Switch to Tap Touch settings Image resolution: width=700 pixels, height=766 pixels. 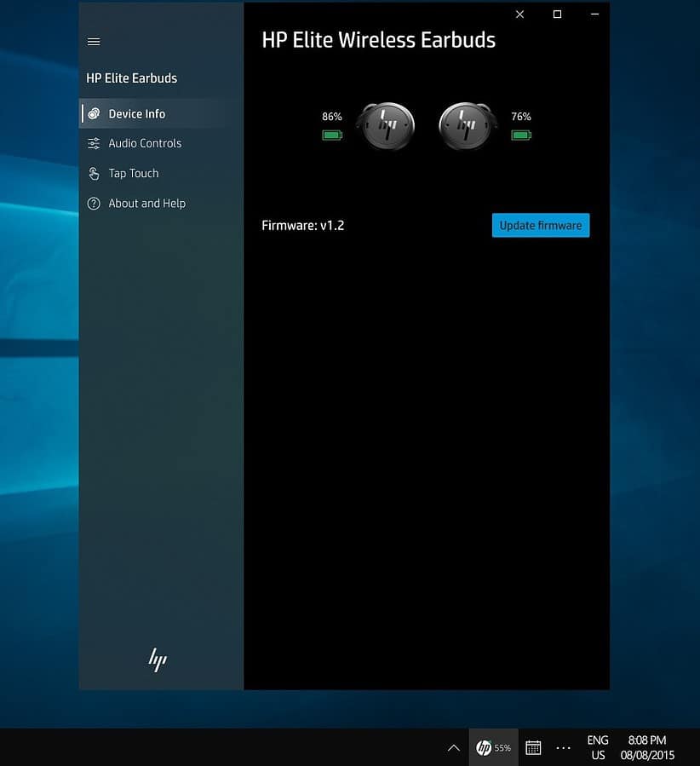(133, 173)
